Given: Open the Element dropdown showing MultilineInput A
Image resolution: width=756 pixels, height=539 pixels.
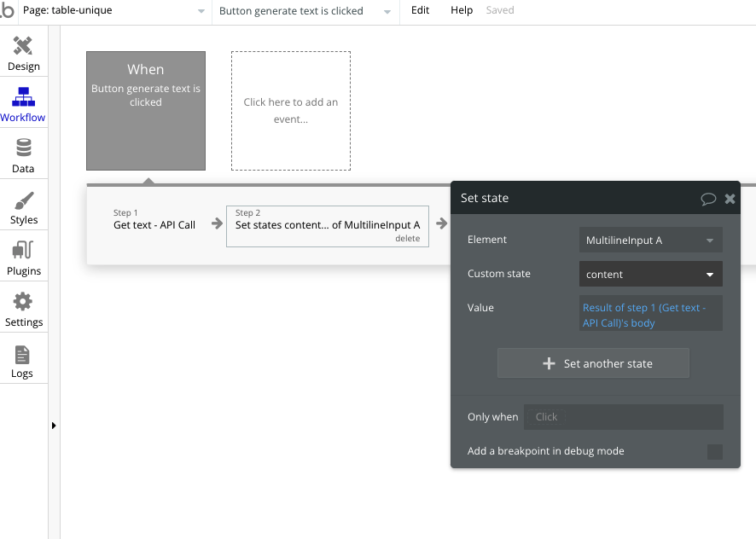Looking at the screenshot, I should tap(650, 240).
